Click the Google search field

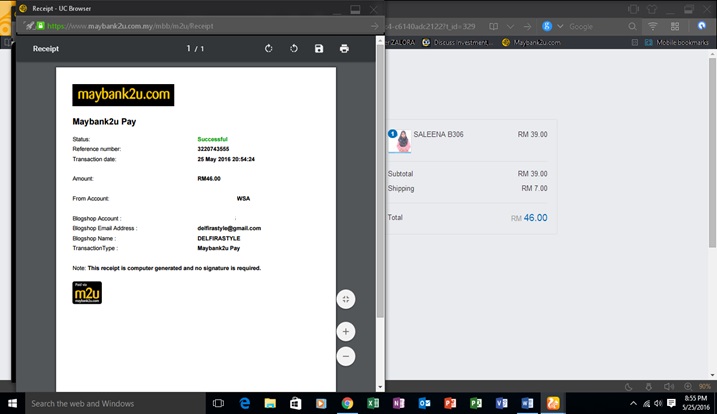click(x=594, y=27)
